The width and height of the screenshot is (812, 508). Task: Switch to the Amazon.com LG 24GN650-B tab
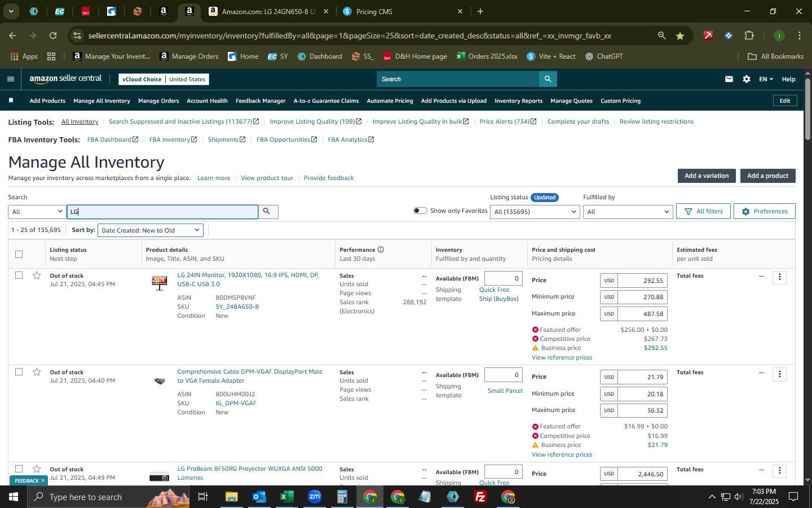coord(268,11)
